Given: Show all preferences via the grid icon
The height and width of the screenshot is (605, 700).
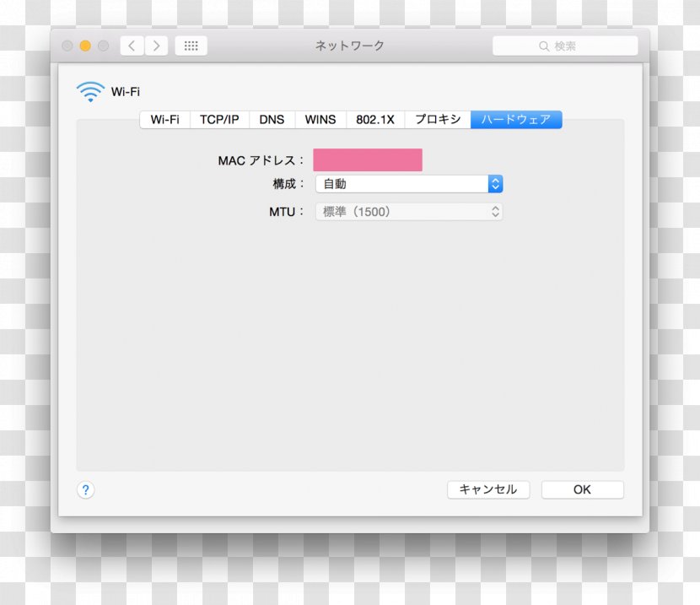Looking at the screenshot, I should pos(191,46).
